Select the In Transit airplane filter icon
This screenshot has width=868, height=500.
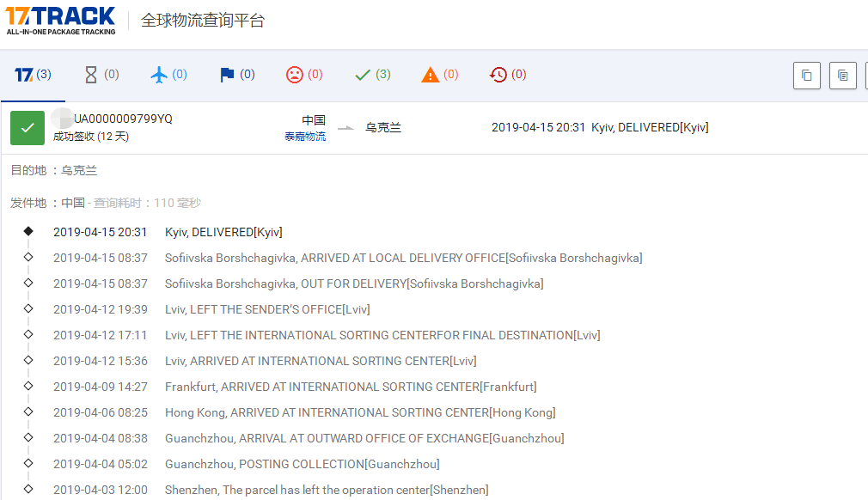(160, 74)
